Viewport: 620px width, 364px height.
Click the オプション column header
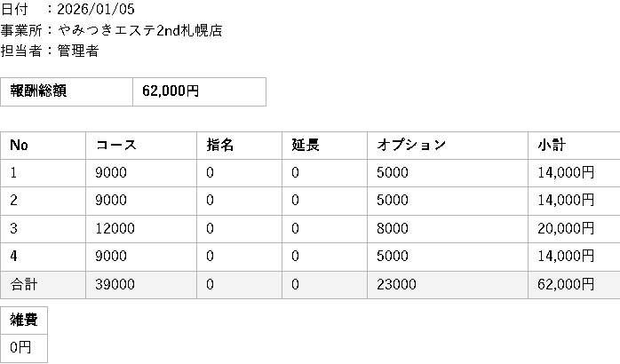coord(411,145)
